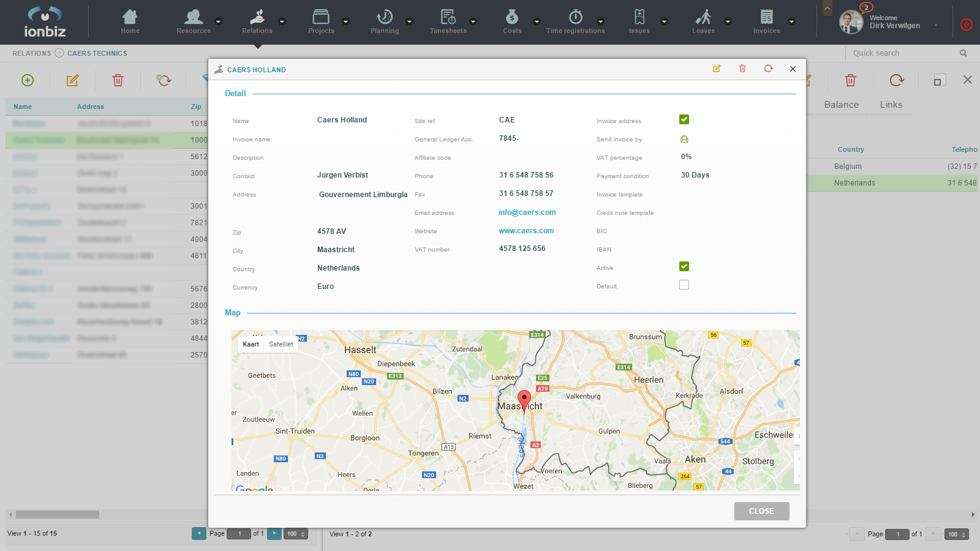The width and height of the screenshot is (980, 551).
Task: Delete via the right panel trash icon
Action: [x=850, y=80]
